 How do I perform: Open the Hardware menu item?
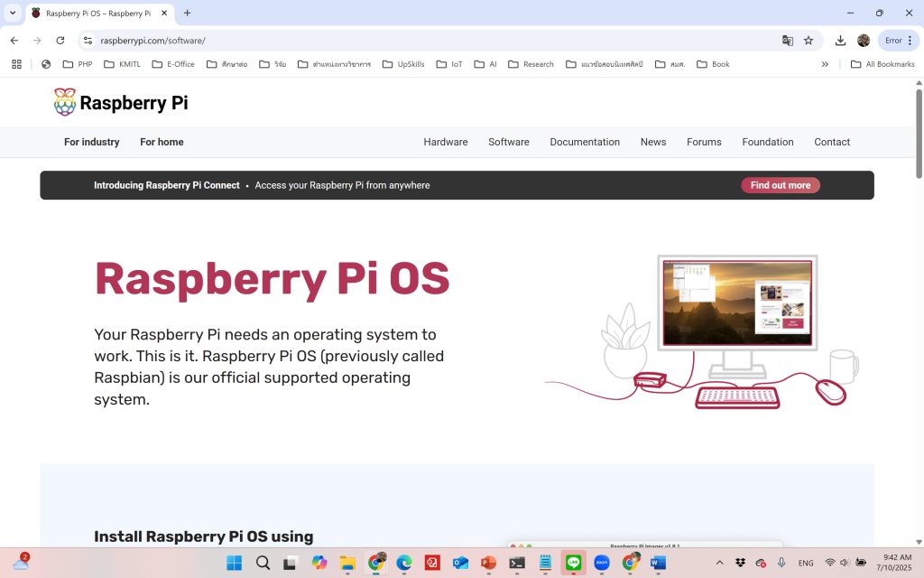click(x=446, y=142)
